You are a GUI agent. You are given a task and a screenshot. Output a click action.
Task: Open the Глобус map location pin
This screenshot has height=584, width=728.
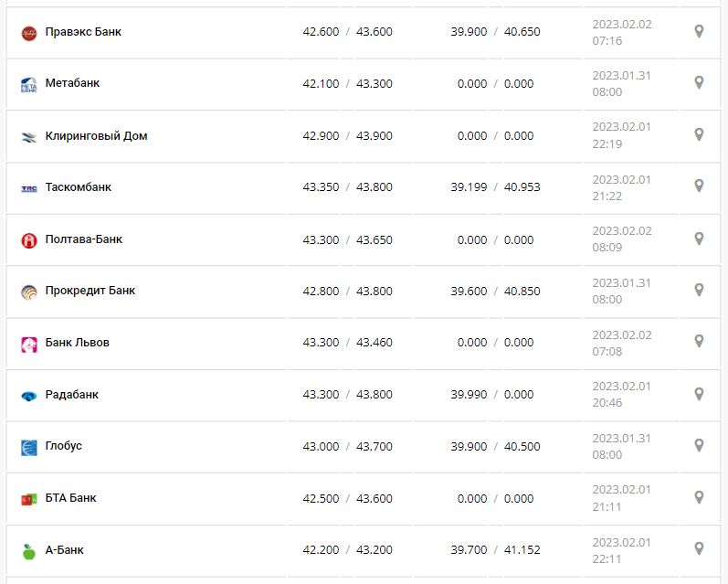(699, 445)
